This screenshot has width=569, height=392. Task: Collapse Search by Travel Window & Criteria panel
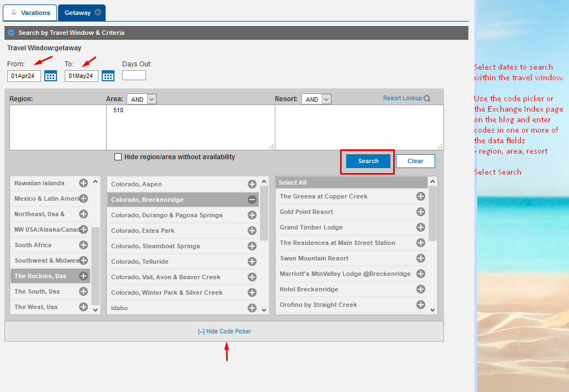(x=11, y=33)
